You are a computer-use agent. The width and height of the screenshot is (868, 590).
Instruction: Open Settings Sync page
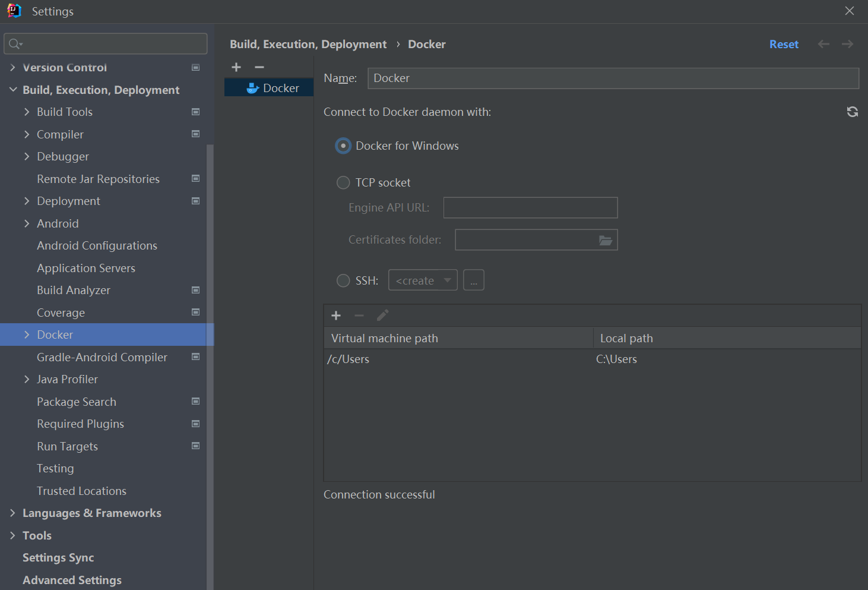coord(58,557)
